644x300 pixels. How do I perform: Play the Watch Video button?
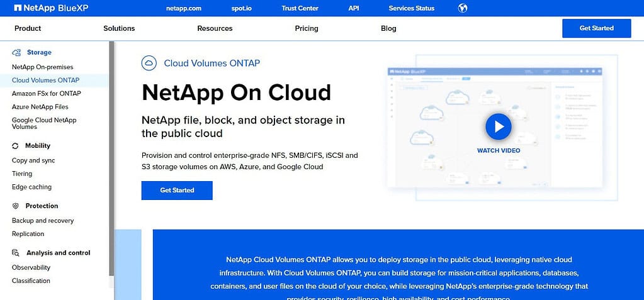tap(498, 126)
